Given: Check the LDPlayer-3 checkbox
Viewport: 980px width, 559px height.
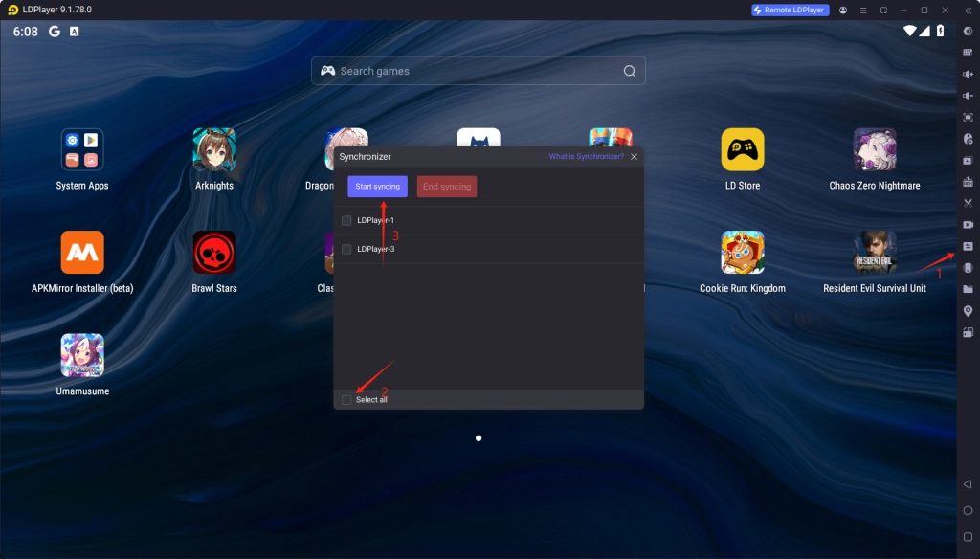Looking at the screenshot, I should tap(346, 249).
